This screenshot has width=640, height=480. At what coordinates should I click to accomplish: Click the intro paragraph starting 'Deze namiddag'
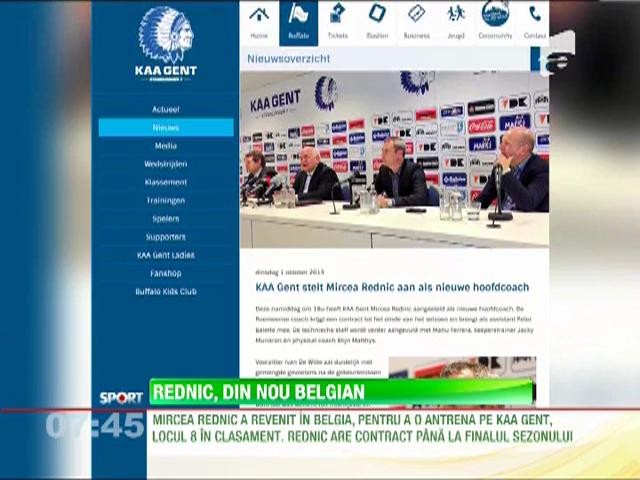coord(394,324)
